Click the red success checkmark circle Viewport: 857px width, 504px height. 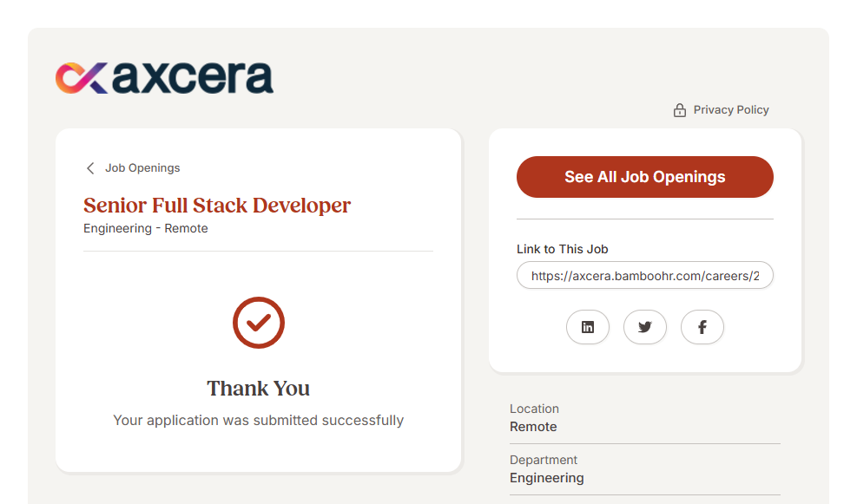259,323
